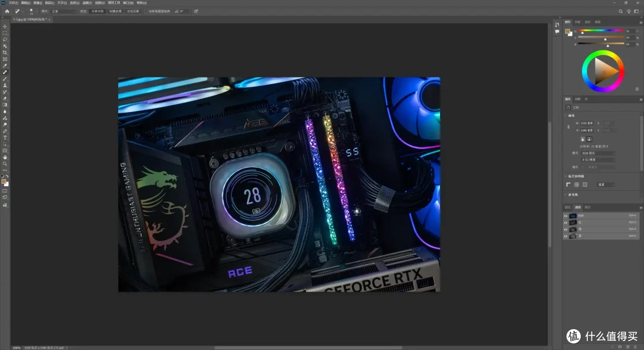Select the Crop tool
644x350 pixels.
pyautogui.click(x=5, y=52)
